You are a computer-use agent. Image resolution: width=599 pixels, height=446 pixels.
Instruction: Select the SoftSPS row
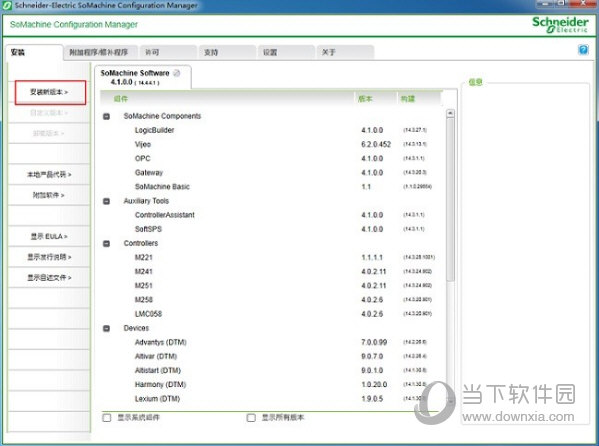click(x=271, y=229)
